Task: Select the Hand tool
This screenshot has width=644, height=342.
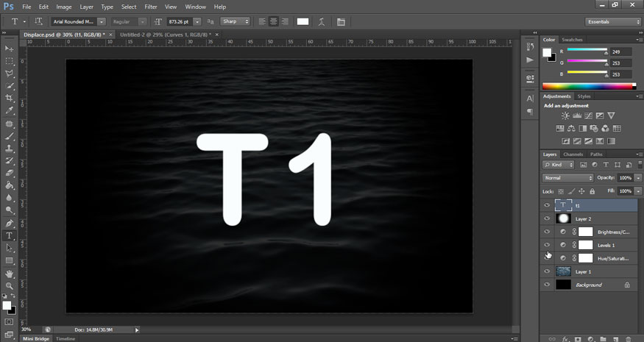Action: pos(10,274)
